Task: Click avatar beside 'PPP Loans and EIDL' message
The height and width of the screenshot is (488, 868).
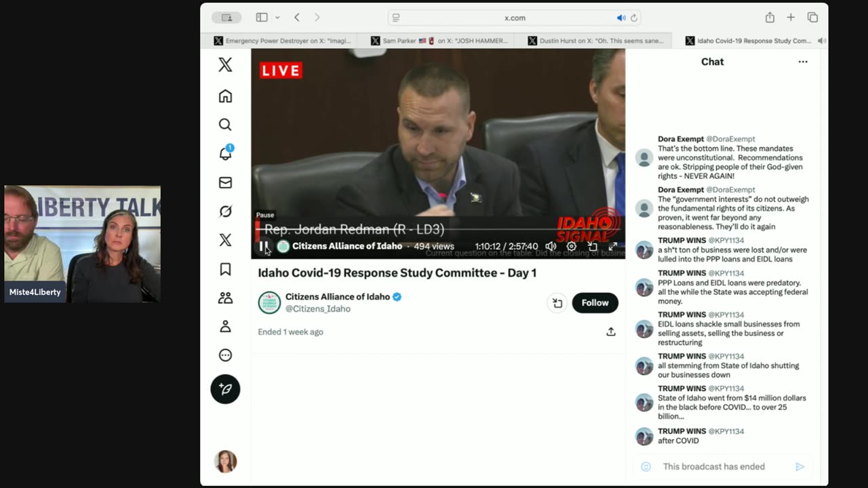Action: coord(644,287)
